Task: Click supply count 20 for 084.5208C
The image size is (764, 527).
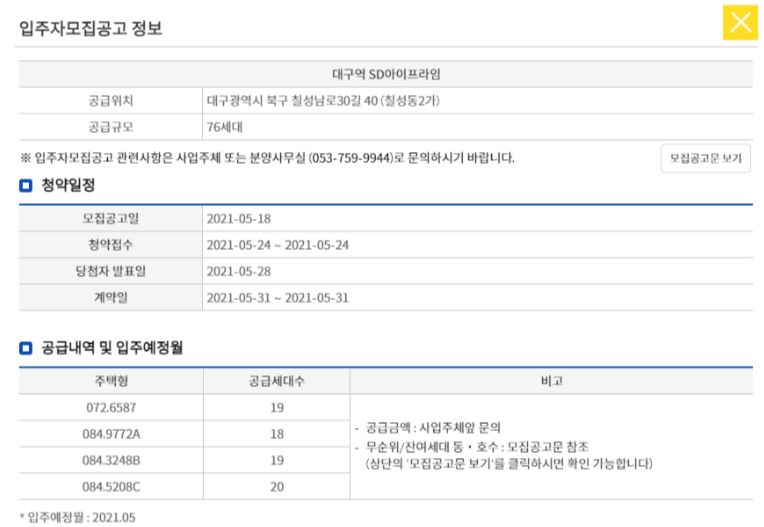Action: pos(277,487)
